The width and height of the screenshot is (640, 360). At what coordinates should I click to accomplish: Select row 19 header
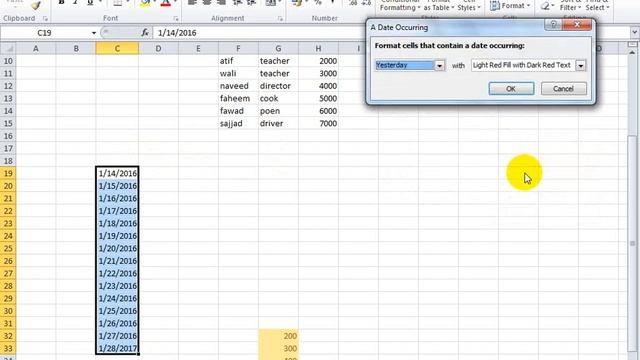[x=8, y=173]
